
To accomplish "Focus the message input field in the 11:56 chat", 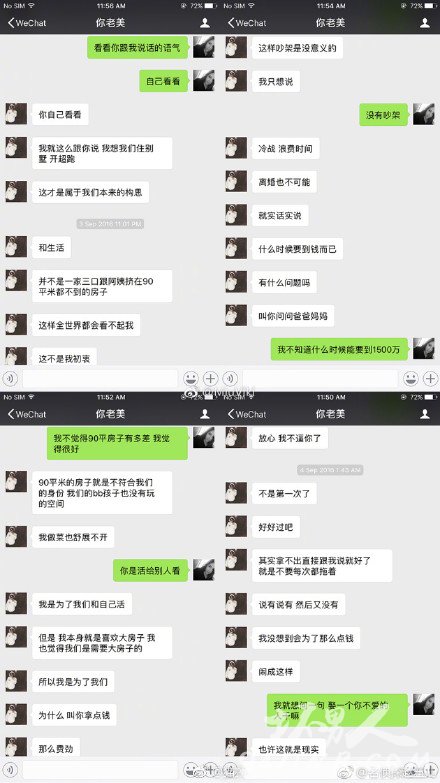I will tap(100, 379).
